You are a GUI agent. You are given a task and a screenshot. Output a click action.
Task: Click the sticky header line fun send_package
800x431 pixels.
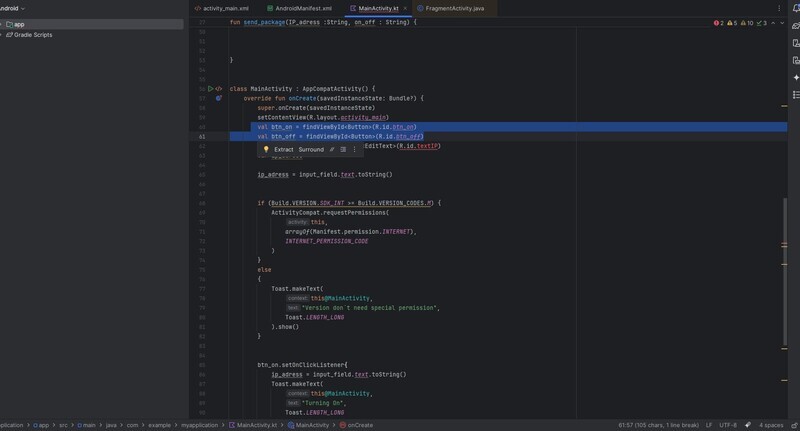click(x=323, y=22)
